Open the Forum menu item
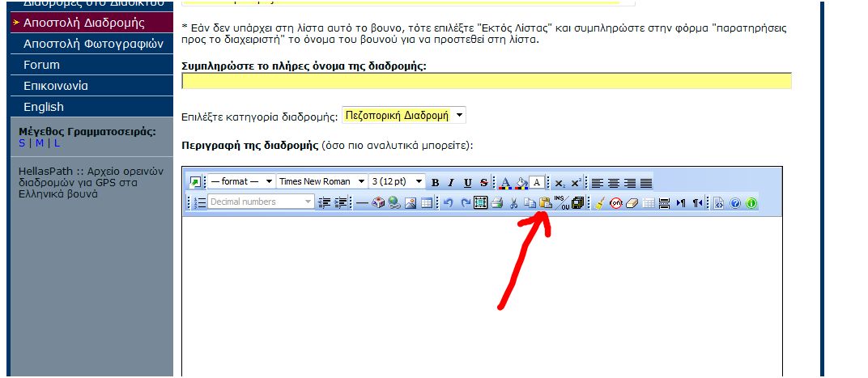Image resolution: width=868 pixels, height=378 pixels. tap(41, 65)
